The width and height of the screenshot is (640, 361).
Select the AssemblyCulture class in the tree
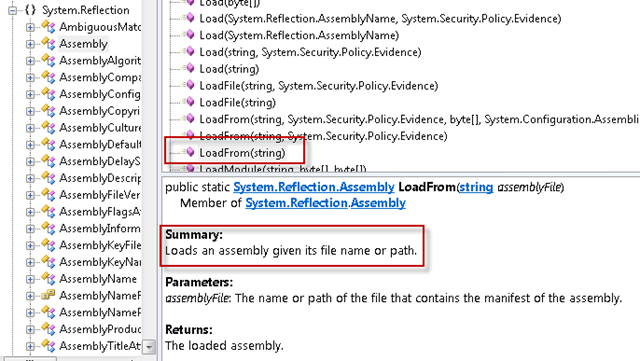pos(100,128)
